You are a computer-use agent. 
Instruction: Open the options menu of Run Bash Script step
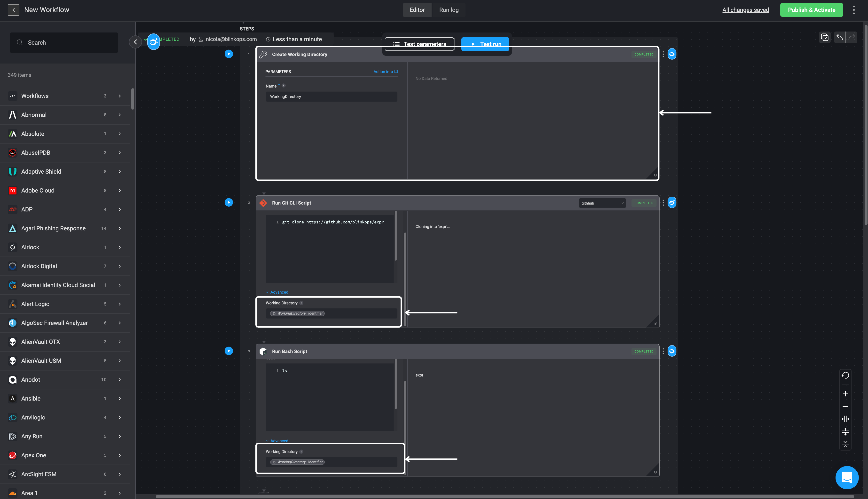coord(663,351)
